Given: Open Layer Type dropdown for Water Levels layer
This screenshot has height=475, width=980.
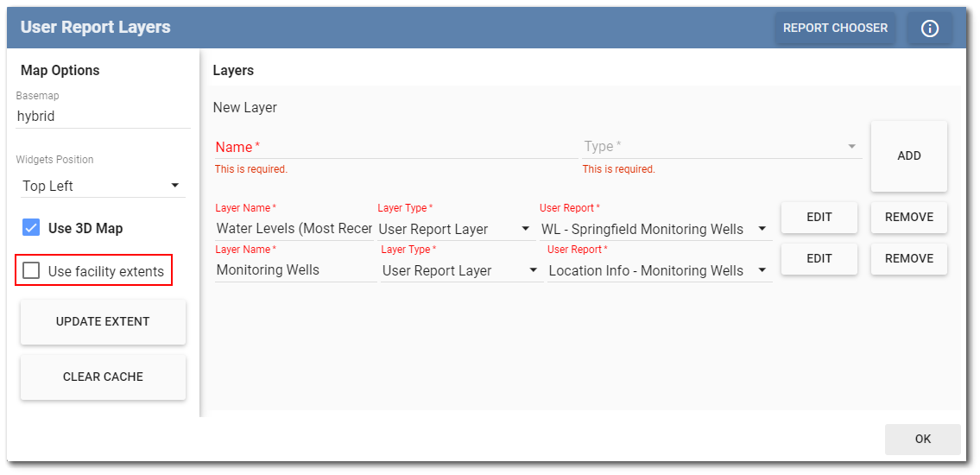Looking at the screenshot, I should (x=455, y=230).
